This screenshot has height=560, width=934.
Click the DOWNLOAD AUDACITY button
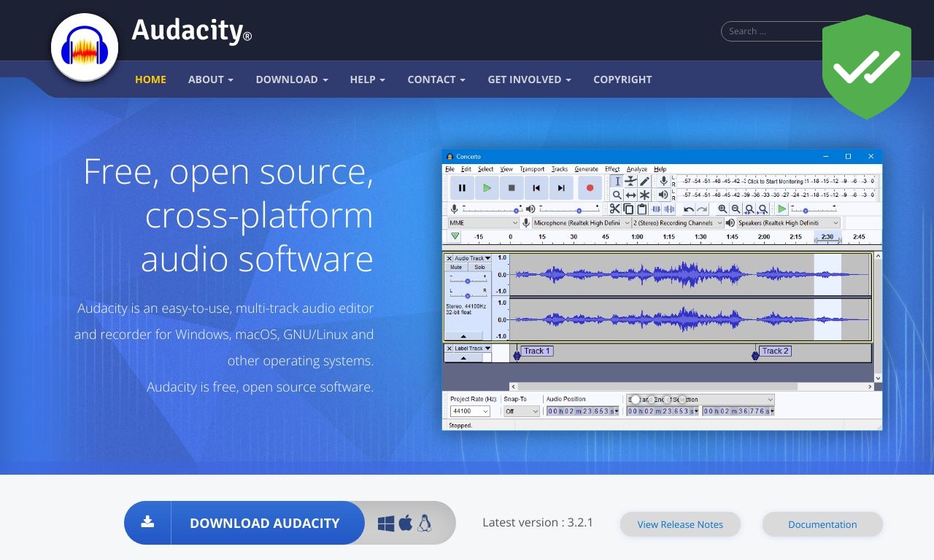click(244, 523)
